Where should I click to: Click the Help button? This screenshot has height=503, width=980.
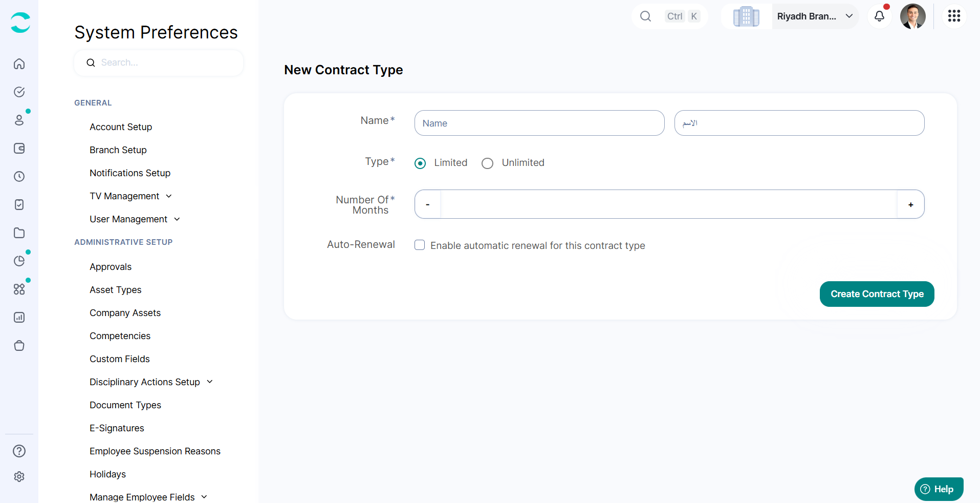939,489
